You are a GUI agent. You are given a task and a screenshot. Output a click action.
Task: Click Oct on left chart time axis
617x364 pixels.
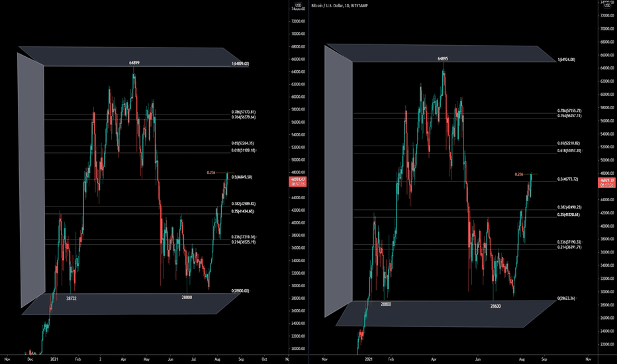(264, 359)
